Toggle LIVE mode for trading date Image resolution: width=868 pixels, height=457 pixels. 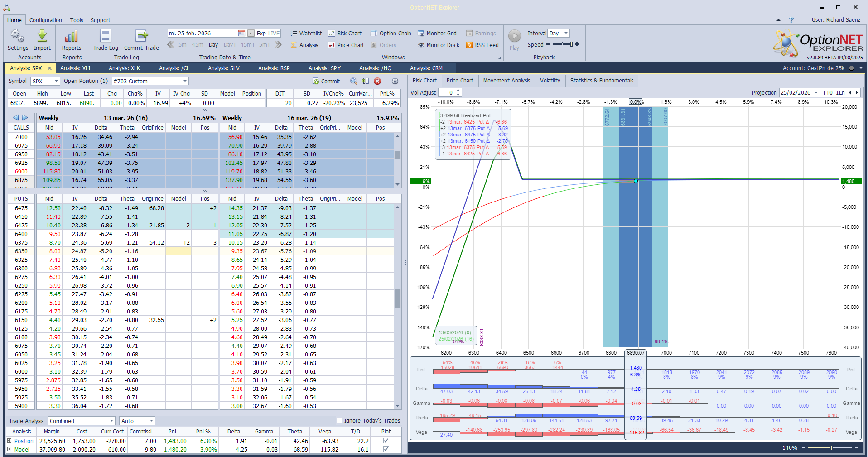coord(274,33)
